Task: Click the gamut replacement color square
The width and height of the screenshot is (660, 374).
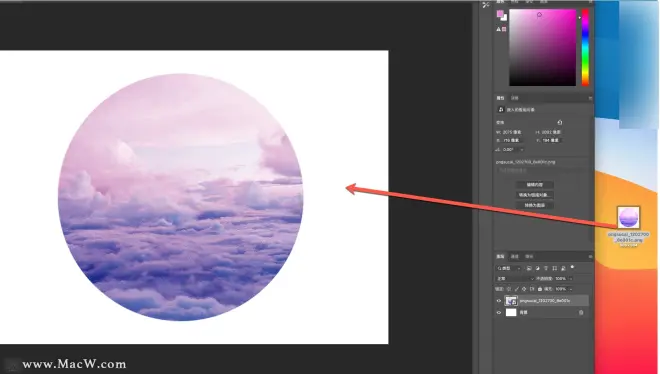Action: (x=504, y=29)
